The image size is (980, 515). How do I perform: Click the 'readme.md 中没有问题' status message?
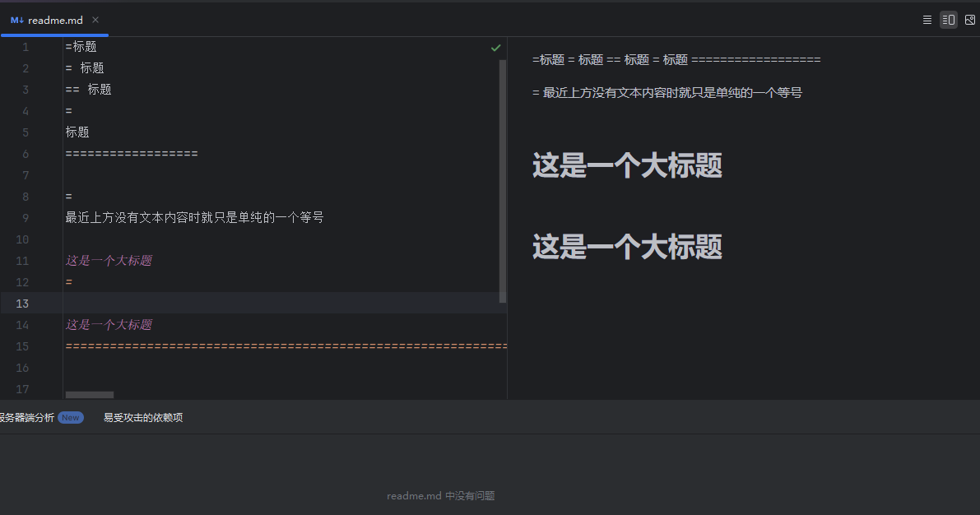point(440,496)
